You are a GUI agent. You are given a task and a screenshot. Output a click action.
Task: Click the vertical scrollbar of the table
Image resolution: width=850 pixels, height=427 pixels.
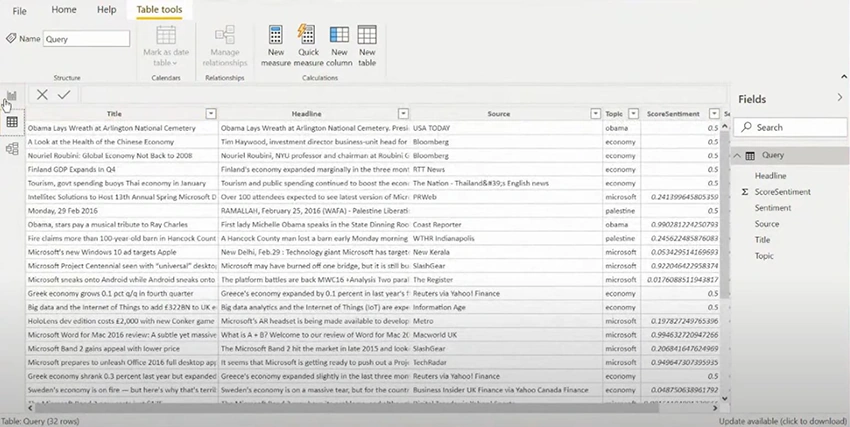(725, 214)
